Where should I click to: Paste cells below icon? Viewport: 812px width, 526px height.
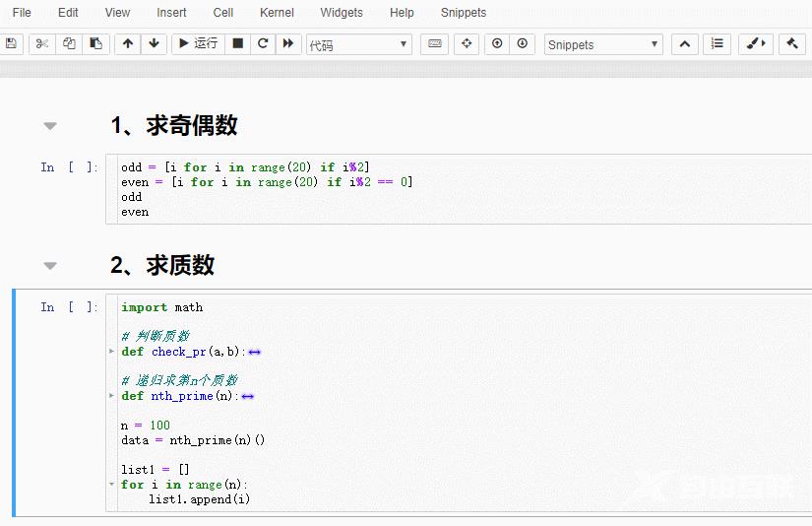pos(95,43)
